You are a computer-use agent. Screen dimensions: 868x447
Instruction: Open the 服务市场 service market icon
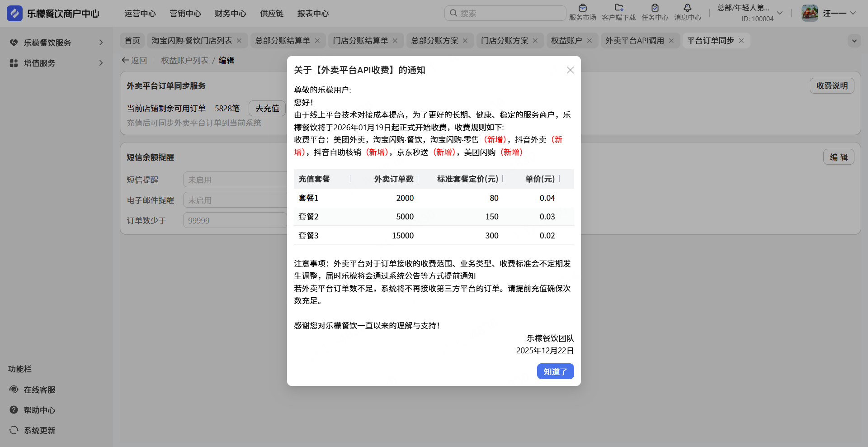tap(582, 8)
